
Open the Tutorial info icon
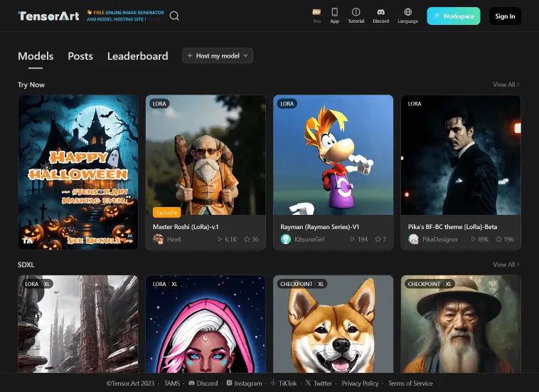pyautogui.click(x=356, y=13)
